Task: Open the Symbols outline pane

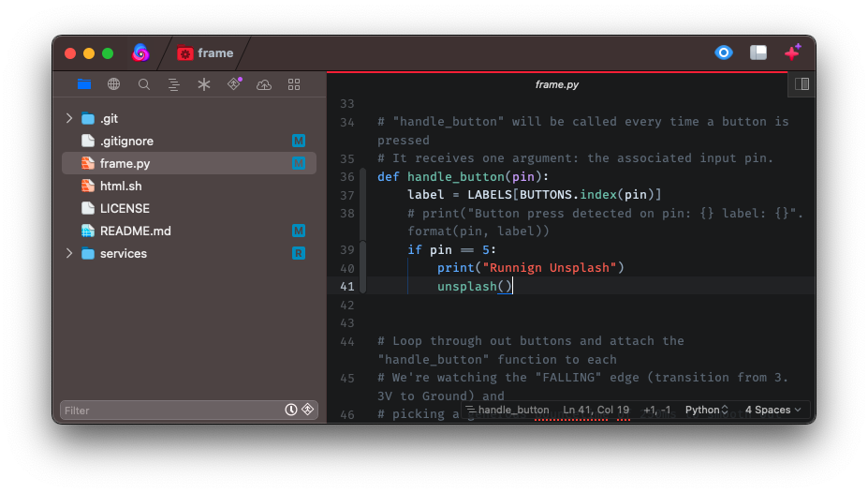Action: click(x=174, y=84)
